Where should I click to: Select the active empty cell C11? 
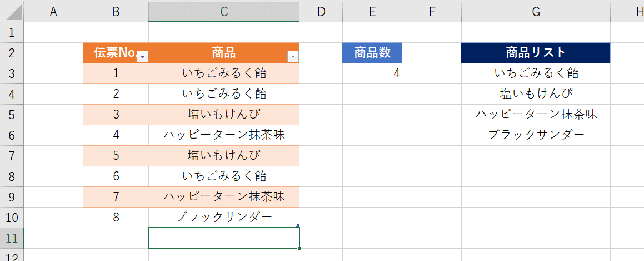pos(224,238)
